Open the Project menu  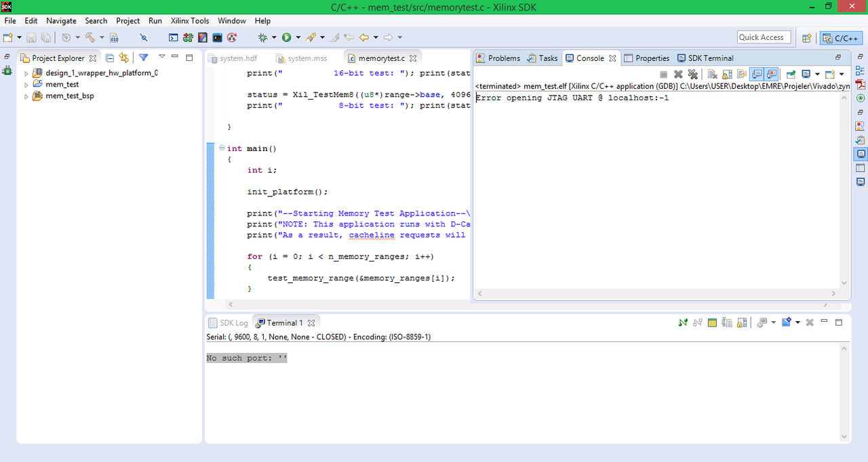point(127,21)
